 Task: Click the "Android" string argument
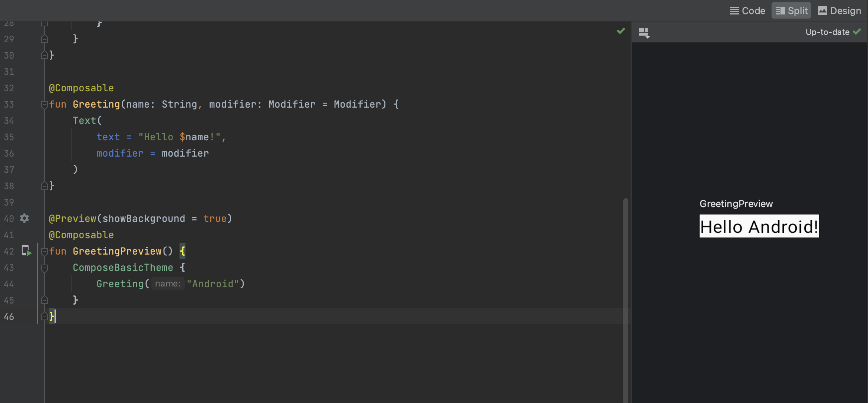213,284
